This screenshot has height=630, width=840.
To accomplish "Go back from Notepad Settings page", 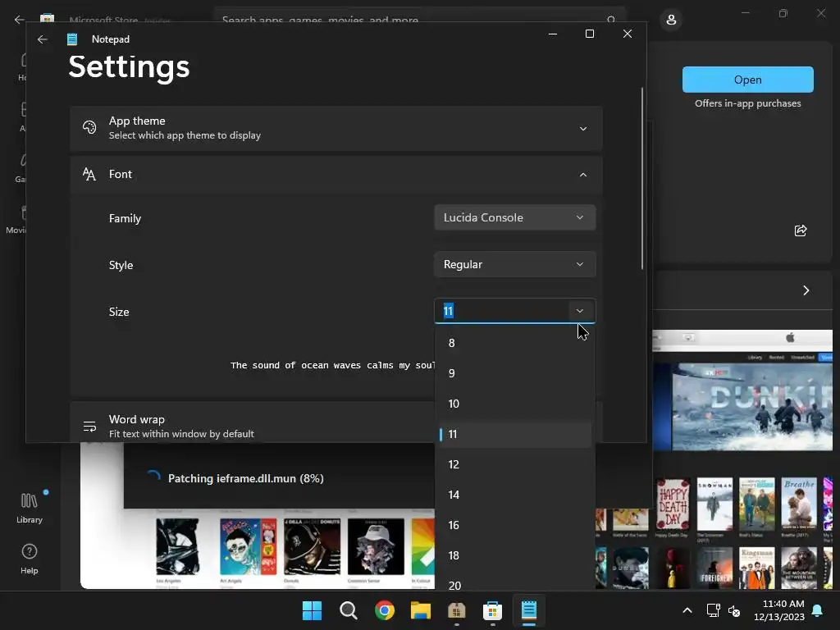I will point(43,39).
